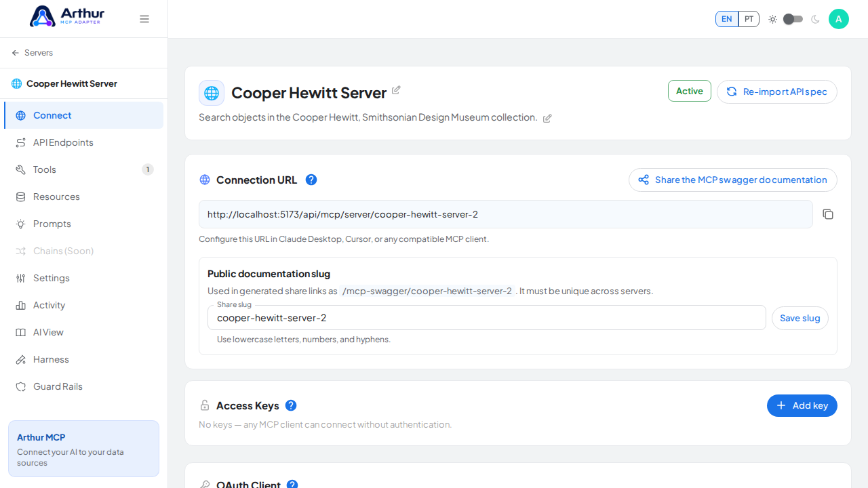Click the Connection URL globe icon
This screenshot has width=868, height=488.
point(205,180)
